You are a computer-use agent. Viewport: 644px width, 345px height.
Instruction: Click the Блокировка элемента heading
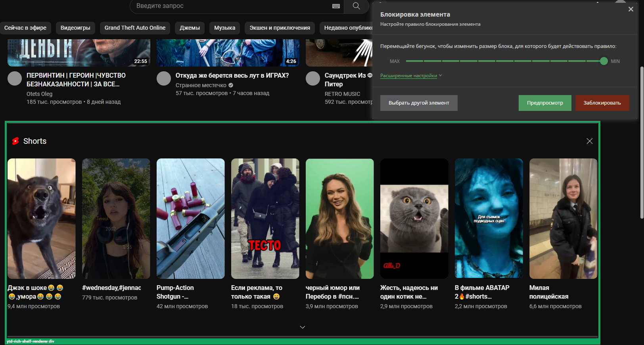point(415,15)
